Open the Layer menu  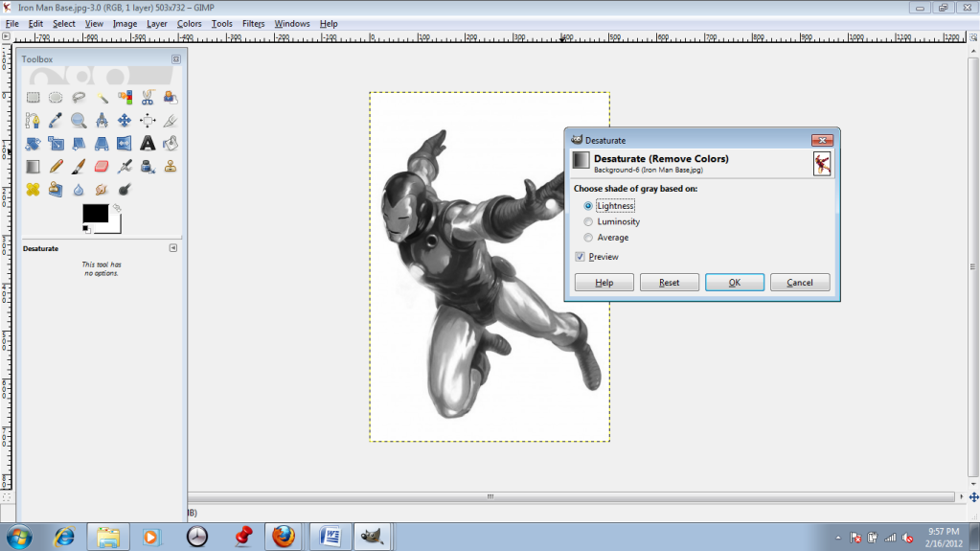coord(157,24)
